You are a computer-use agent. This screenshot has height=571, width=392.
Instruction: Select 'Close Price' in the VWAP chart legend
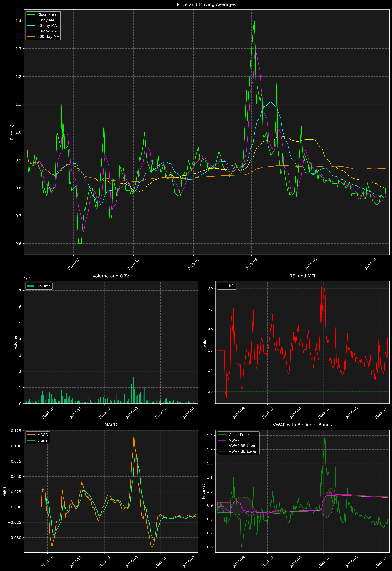(239, 435)
